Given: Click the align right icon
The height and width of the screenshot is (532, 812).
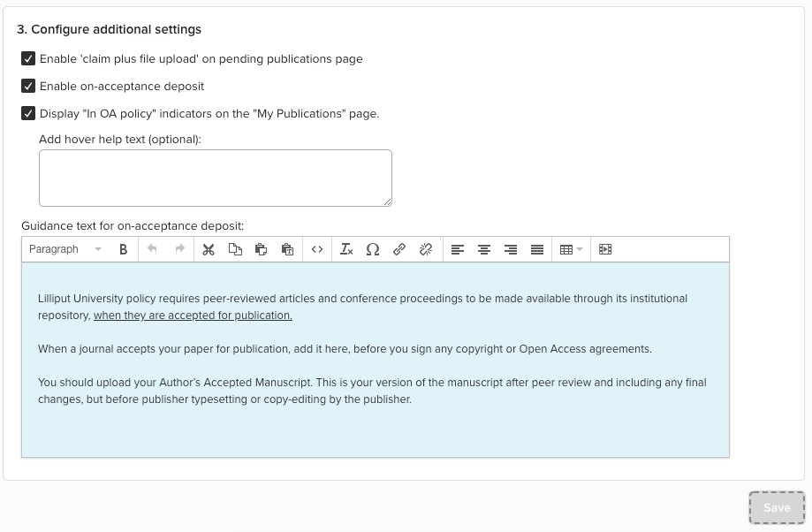Looking at the screenshot, I should click(511, 249).
